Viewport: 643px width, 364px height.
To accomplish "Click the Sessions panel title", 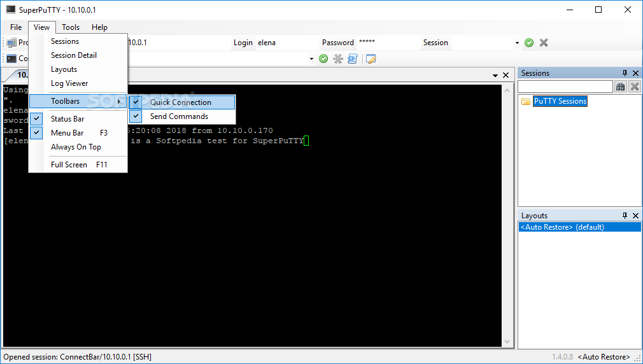I will tap(535, 73).
